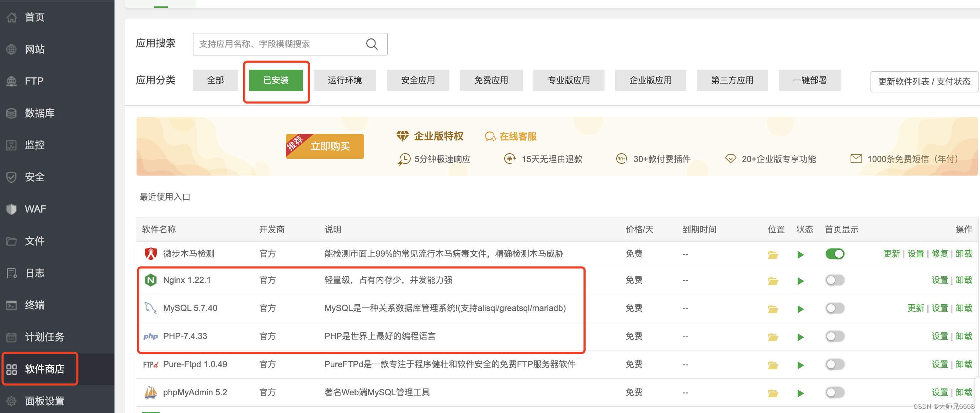
Task: Open 面板设置 in the sidebar
Action: [44, 401]
